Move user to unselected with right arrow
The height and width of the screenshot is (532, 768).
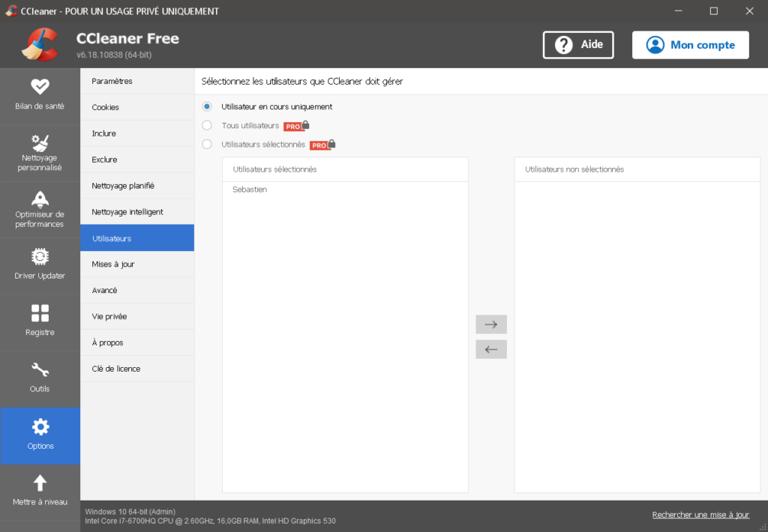pos(491,324)
